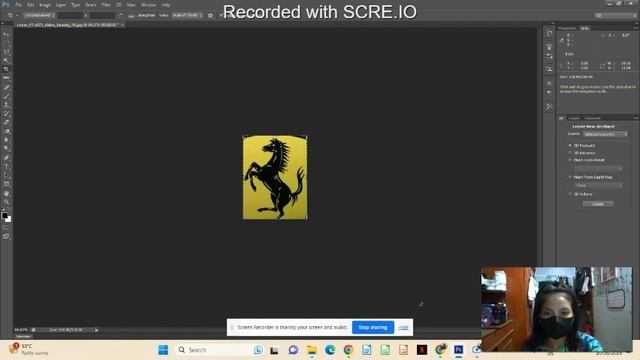This screenshot has height=360, width=640.
Task: Open the 3D panel options menu
Action: point(636,118)
